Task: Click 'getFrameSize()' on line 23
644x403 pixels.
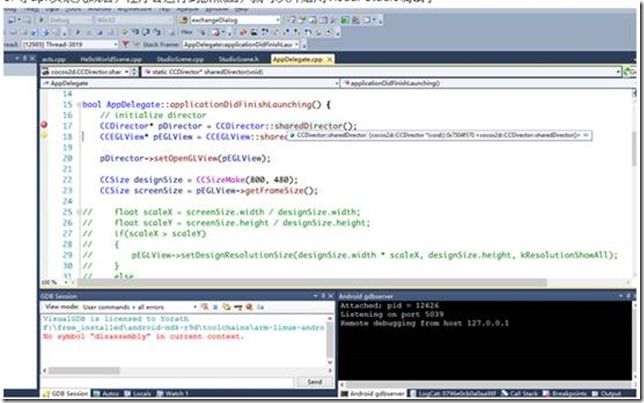Action: (281, 191)
